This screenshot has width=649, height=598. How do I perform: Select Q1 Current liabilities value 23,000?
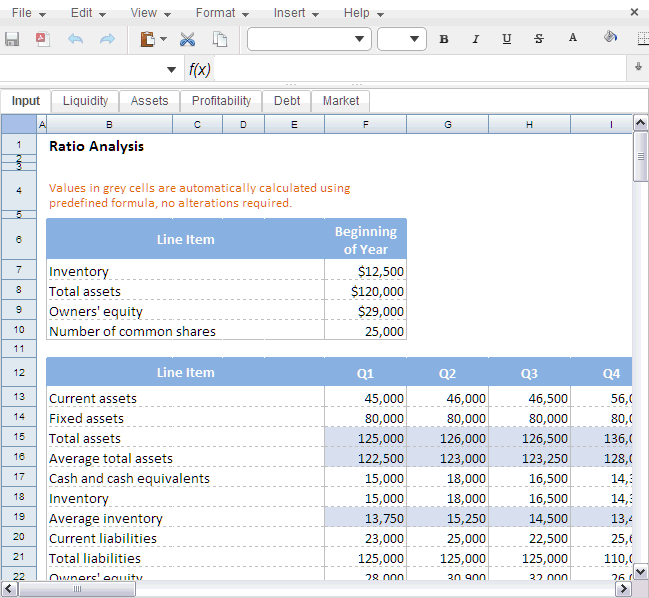tap(365, 538)
